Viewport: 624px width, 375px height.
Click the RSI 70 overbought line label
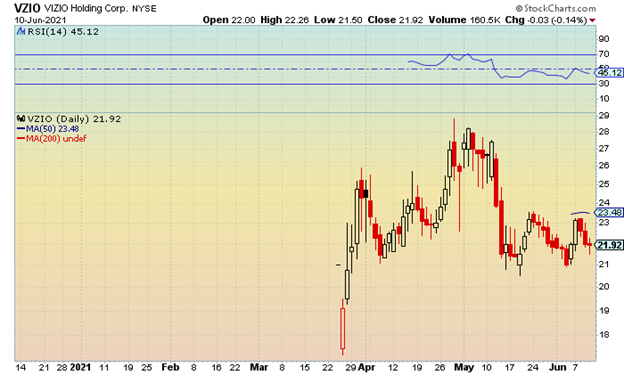[x=604, y=54]
